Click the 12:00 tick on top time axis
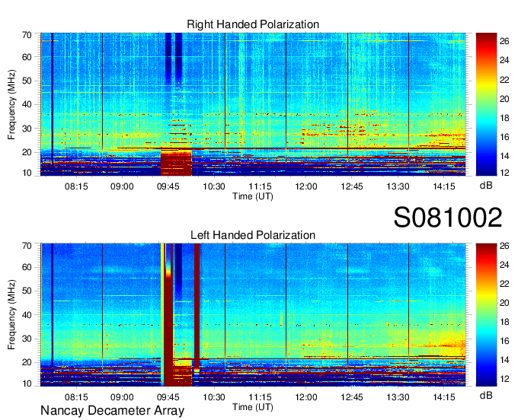This screenshot has height=420, width=518. 306,186
